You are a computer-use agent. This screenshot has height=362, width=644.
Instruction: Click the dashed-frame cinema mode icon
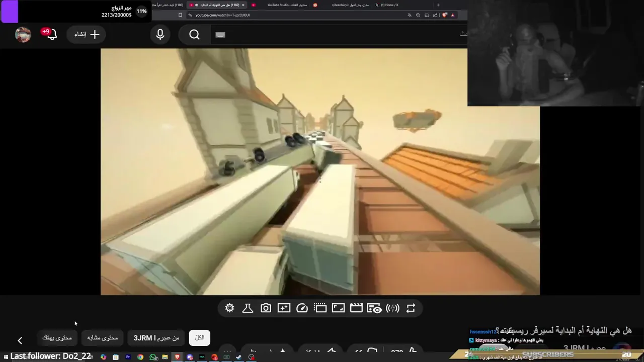pos(320,308)
